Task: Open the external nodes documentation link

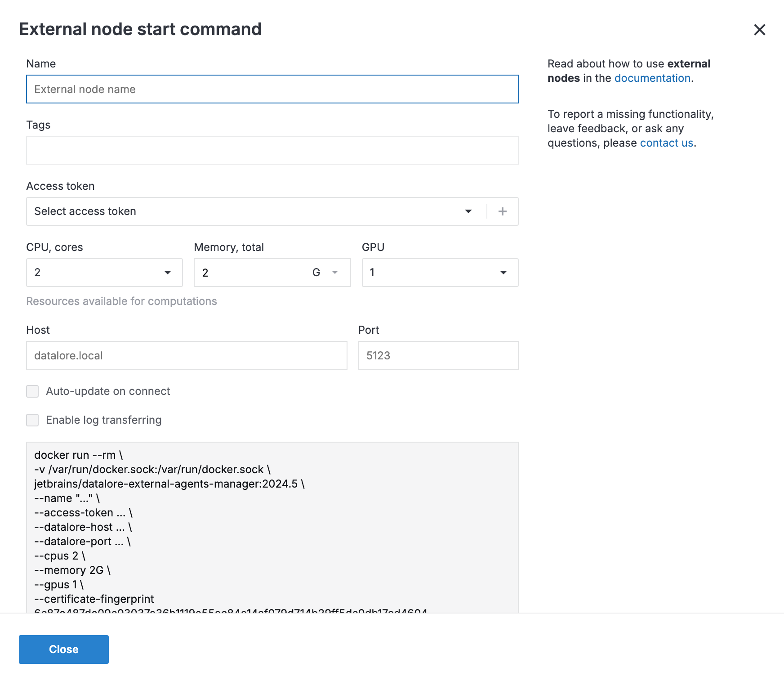Action: tap(652, 78)
